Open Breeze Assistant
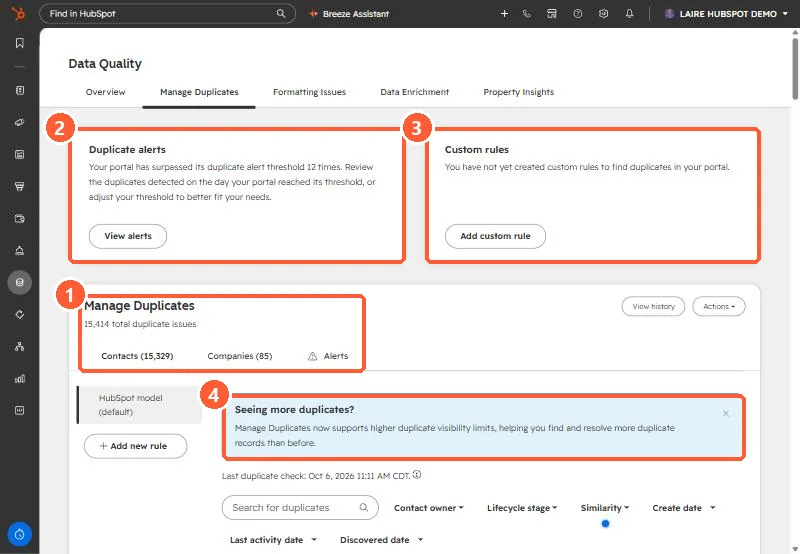Screen dimensions: 800x554 click(x=349, y=14)
